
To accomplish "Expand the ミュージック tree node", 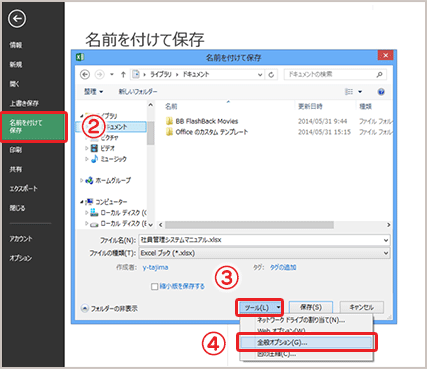I will click(x=87, y=159).
